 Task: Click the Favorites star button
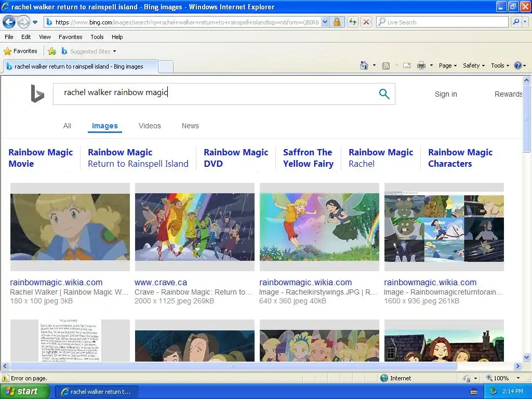pyautogui.click(x=20, y=51)
